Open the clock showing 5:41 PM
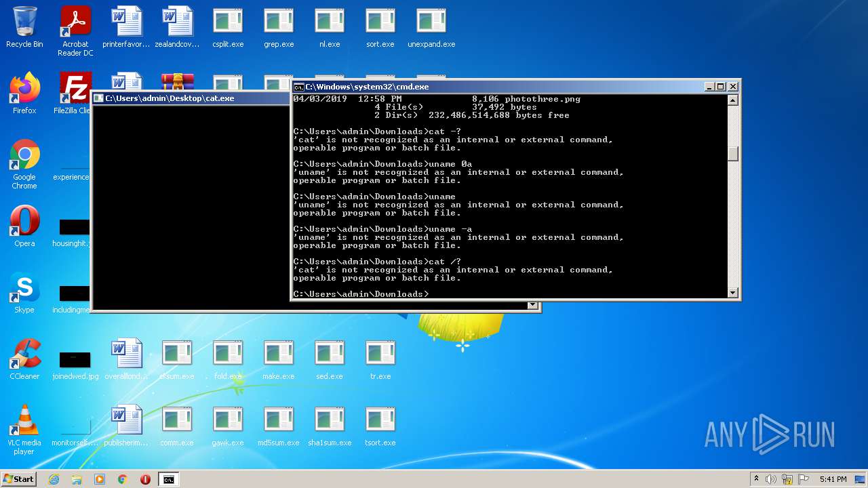This screenshot has height=488, width=868. (833, 479)
